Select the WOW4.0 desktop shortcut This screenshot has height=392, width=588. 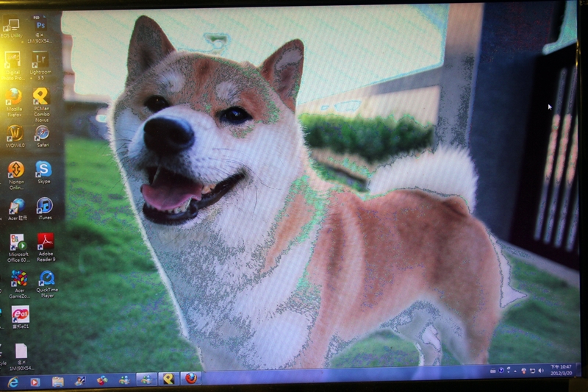point(15,137)
